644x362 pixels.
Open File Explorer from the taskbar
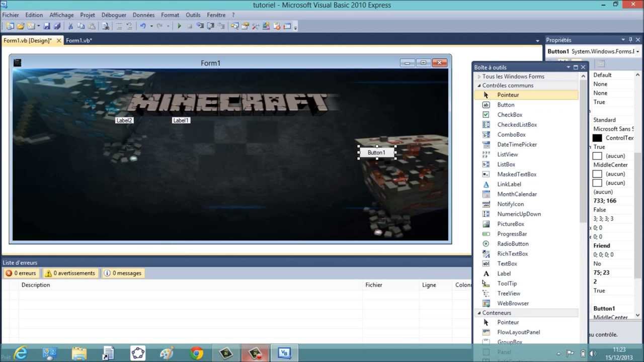(x=79, y=353)
